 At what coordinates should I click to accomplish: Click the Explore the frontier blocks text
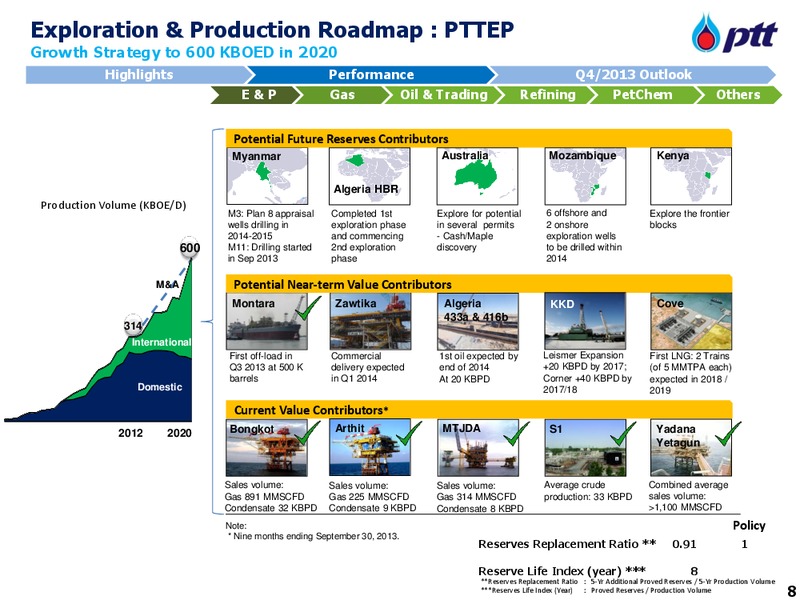click(x=689, y=219)
